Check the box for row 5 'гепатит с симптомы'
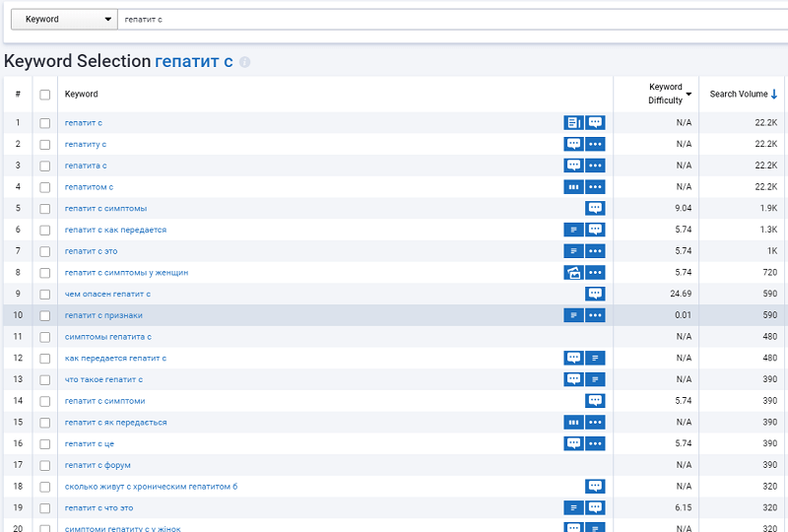 [44, 209]
